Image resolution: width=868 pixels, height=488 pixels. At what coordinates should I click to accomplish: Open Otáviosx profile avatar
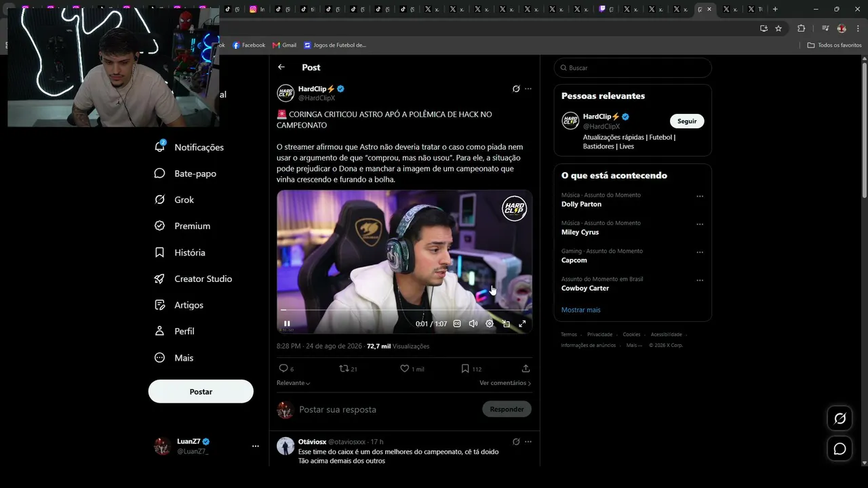[x=285, y=445]
